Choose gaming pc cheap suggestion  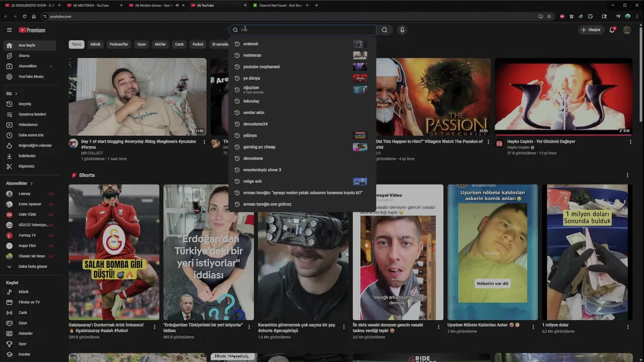(302, 147)
